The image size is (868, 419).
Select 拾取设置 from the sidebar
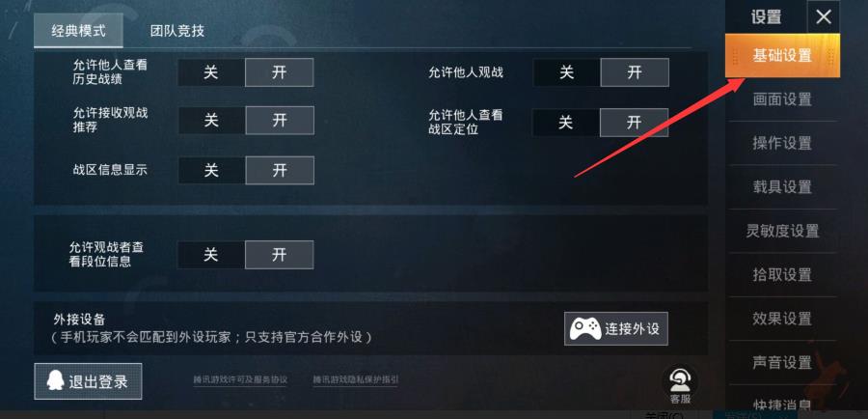[x=782, y=275]
